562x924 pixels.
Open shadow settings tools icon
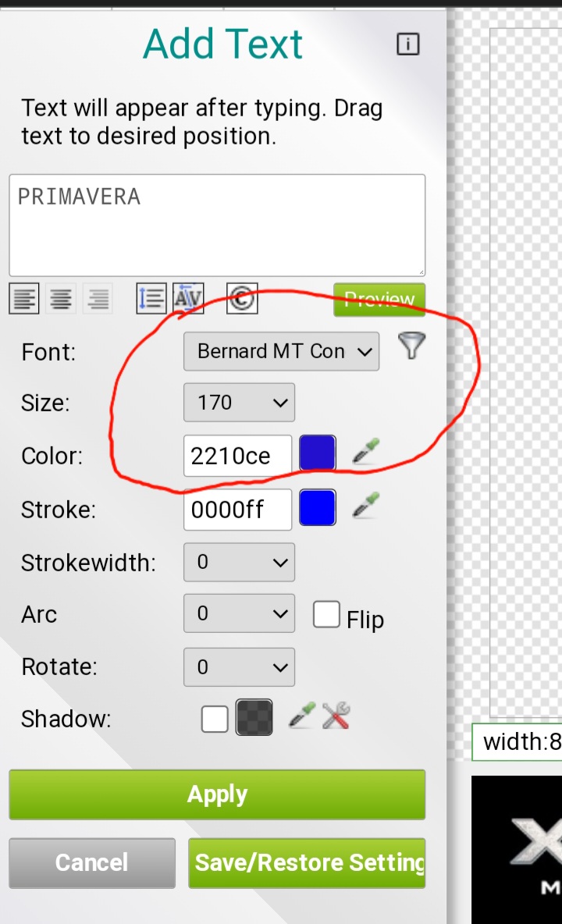[x=336, y=716]
